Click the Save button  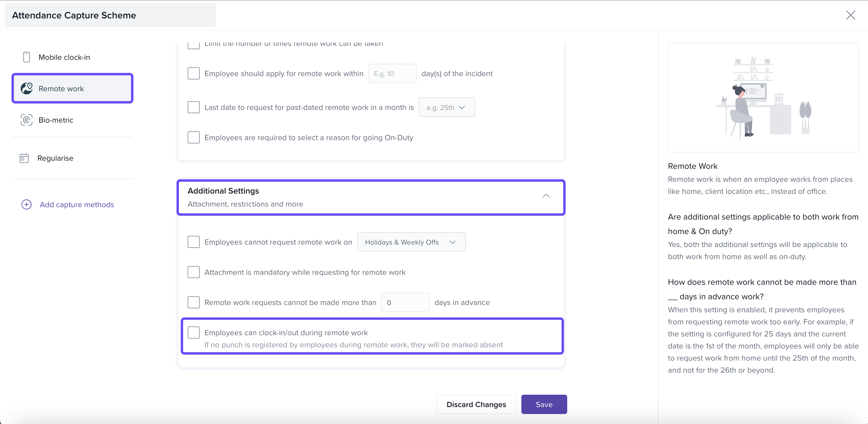[543, 404]
